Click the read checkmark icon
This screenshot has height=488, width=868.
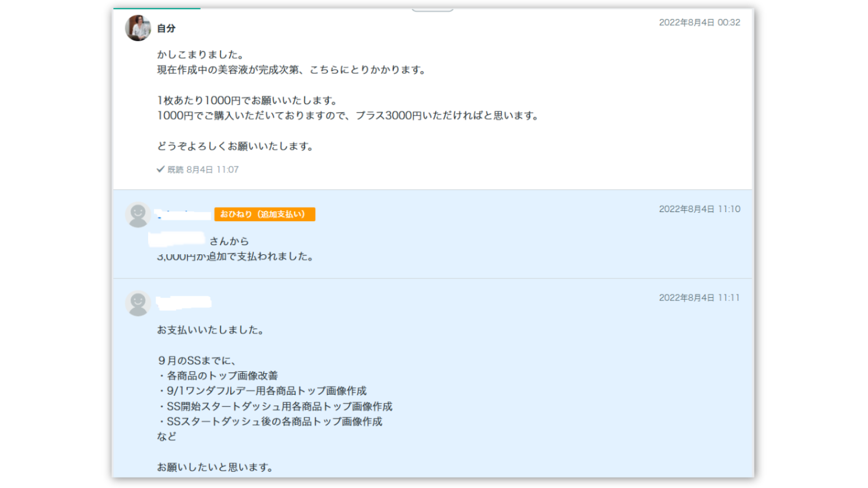coord(161,169)
